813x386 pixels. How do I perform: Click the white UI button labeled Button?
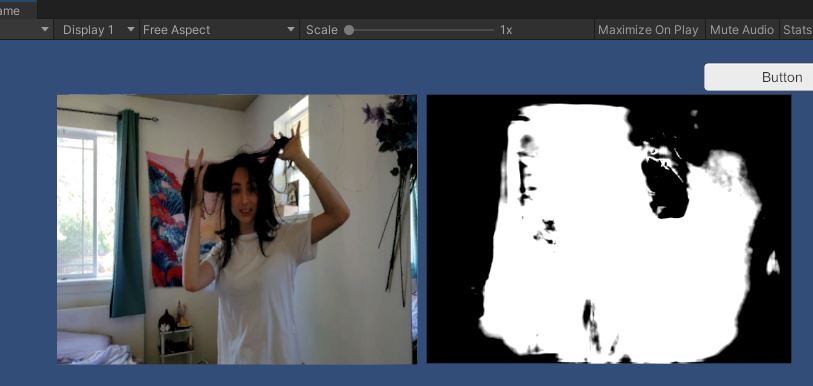(x=759, y=77)
